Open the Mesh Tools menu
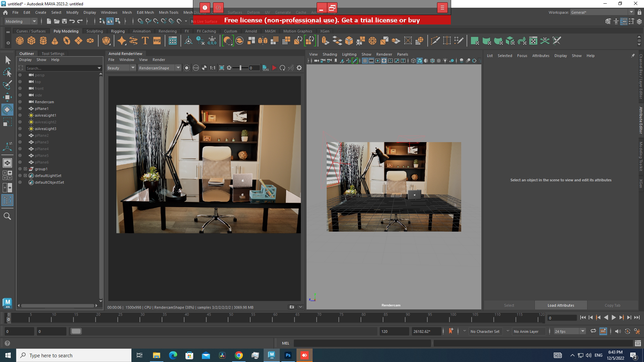 pyautogui.click(x=168, y=12)
